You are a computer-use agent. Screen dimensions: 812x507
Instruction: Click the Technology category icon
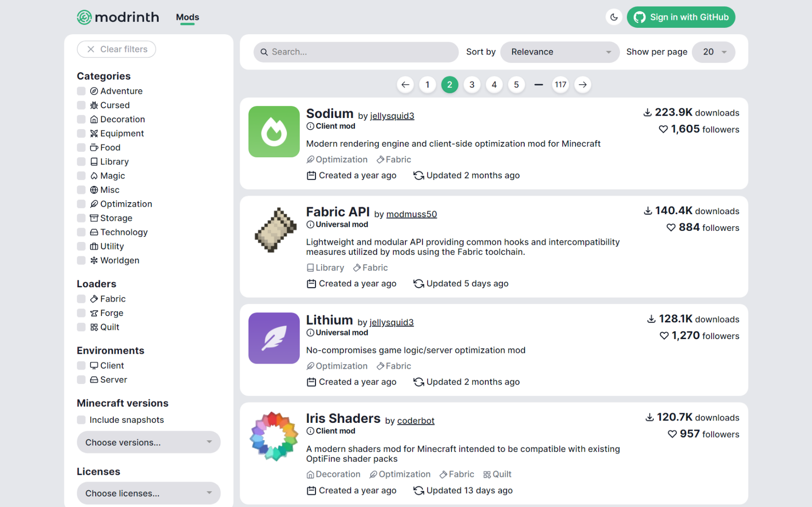point(94,232)
